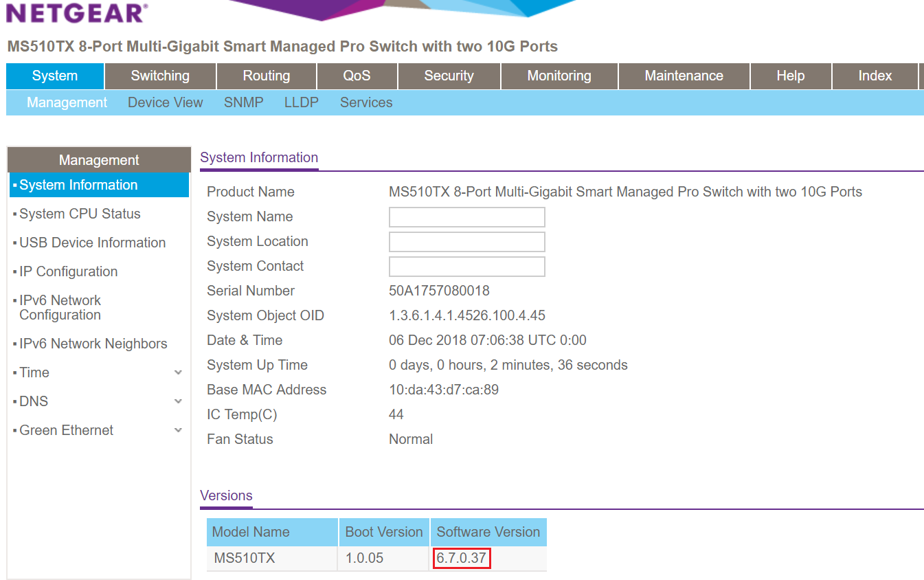Click the System Name input field

coord(467,217)
